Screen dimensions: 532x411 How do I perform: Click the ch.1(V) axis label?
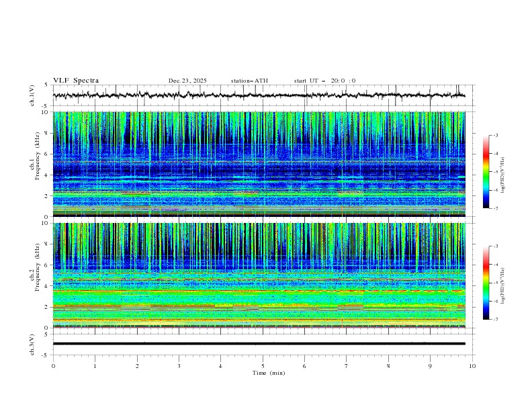(x=33, y=95)
